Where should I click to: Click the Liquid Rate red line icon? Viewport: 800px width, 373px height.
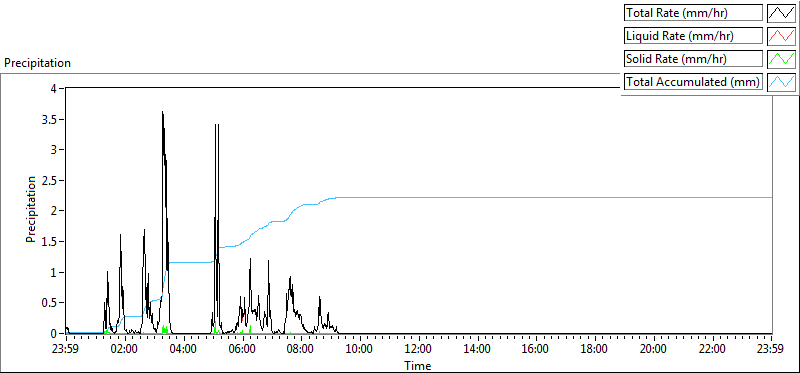point(781,36)
